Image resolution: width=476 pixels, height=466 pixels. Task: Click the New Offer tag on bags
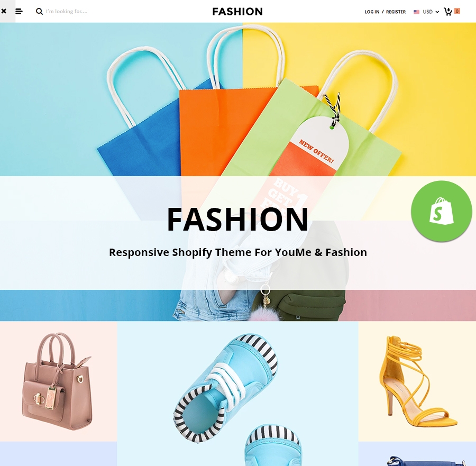tap(316, 151)
